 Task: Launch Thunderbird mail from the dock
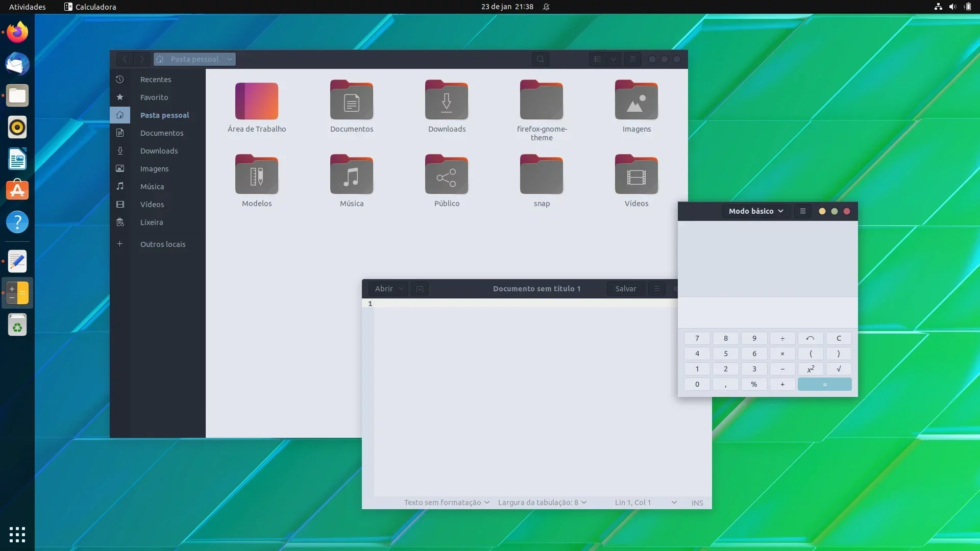[17, 64]
